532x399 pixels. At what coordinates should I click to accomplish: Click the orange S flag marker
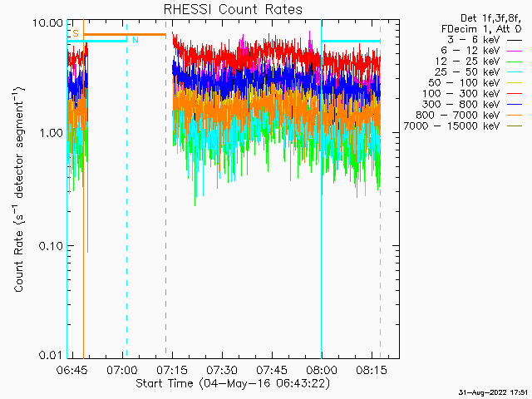click(x=76, y=33)
